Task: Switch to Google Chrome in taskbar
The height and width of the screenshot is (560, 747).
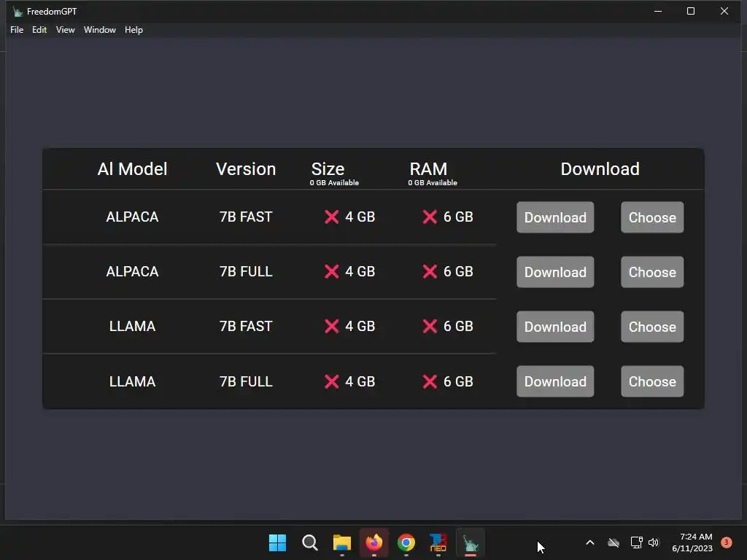Action: click(406, 542)
